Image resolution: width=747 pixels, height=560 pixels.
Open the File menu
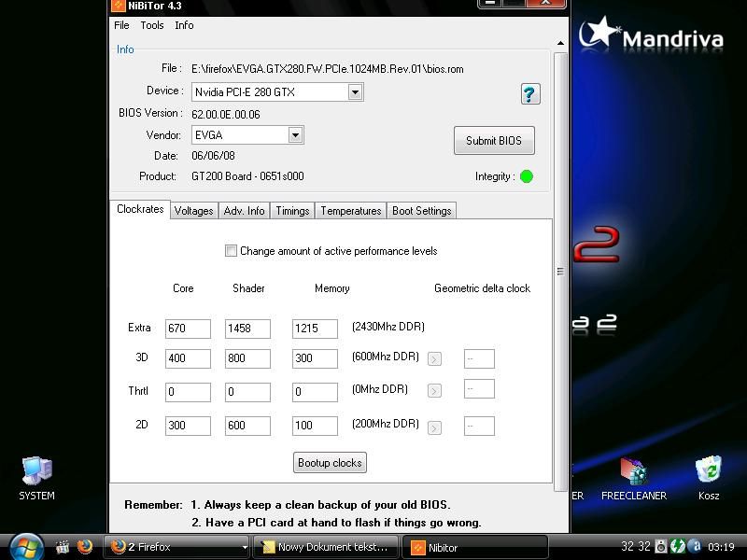pyautogui.click(x=121, y=25)
